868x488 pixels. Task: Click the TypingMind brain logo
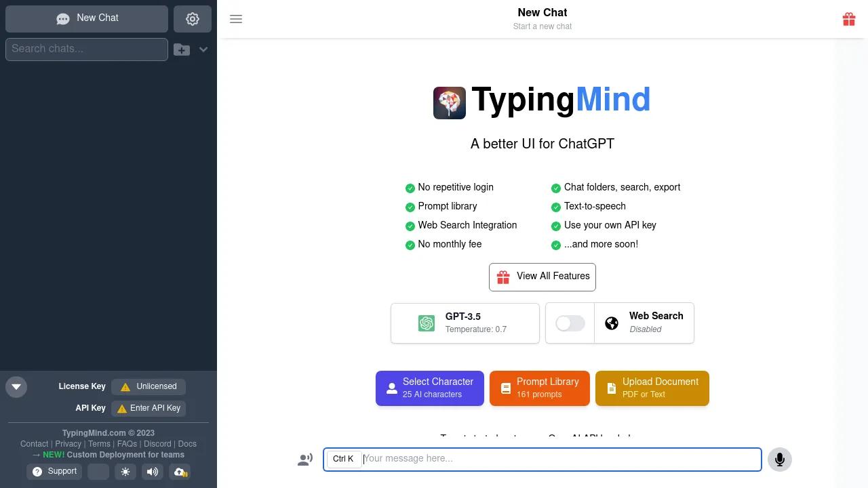point(450,103)
